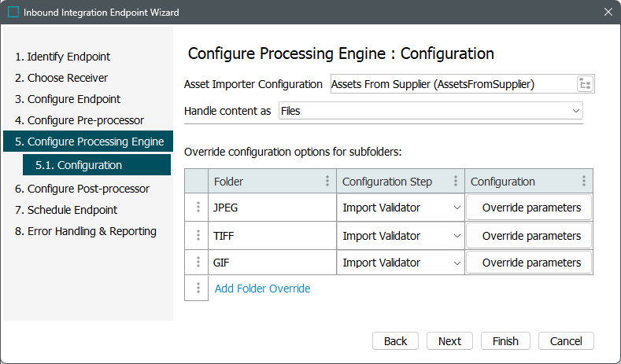Click the Add Folder Override link
621x364 pixels.
(262, 289)
